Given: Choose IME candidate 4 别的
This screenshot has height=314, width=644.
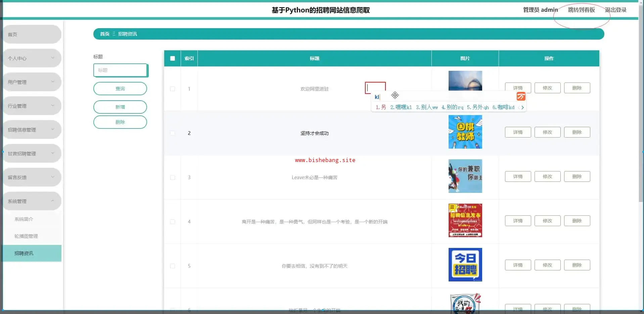Looking at the screenshot, I should click(x=452, y=107).
